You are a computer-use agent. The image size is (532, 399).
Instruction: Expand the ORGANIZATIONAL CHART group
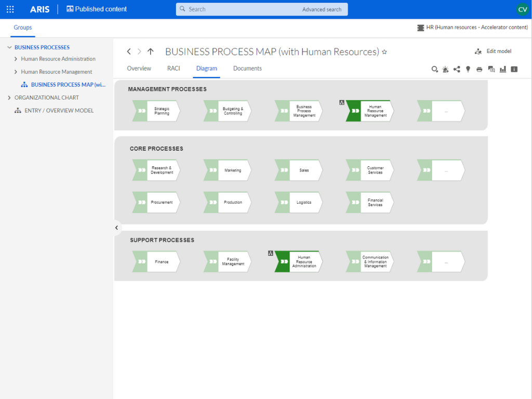(x=9, y=98)
